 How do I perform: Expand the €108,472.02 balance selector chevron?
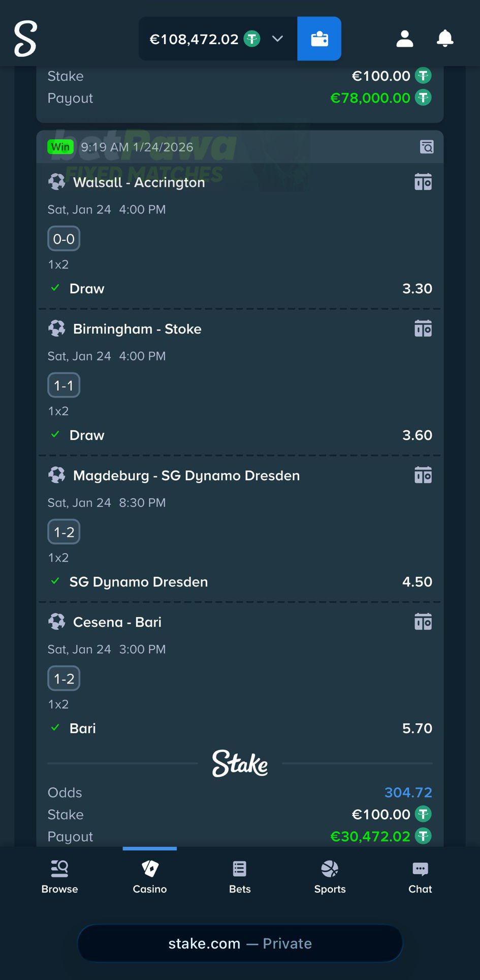[x=277, y=39]
